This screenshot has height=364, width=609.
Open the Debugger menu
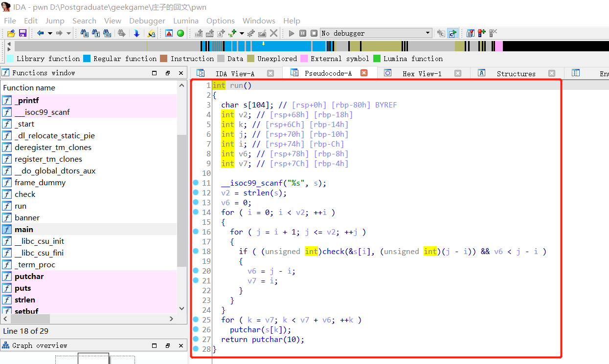pos(147,21)
